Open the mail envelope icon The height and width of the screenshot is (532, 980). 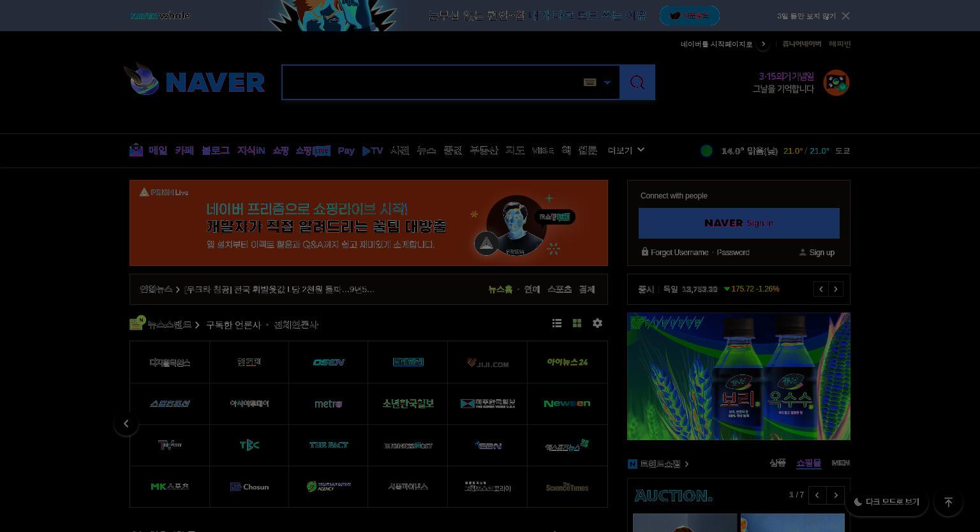pos(136,151)
